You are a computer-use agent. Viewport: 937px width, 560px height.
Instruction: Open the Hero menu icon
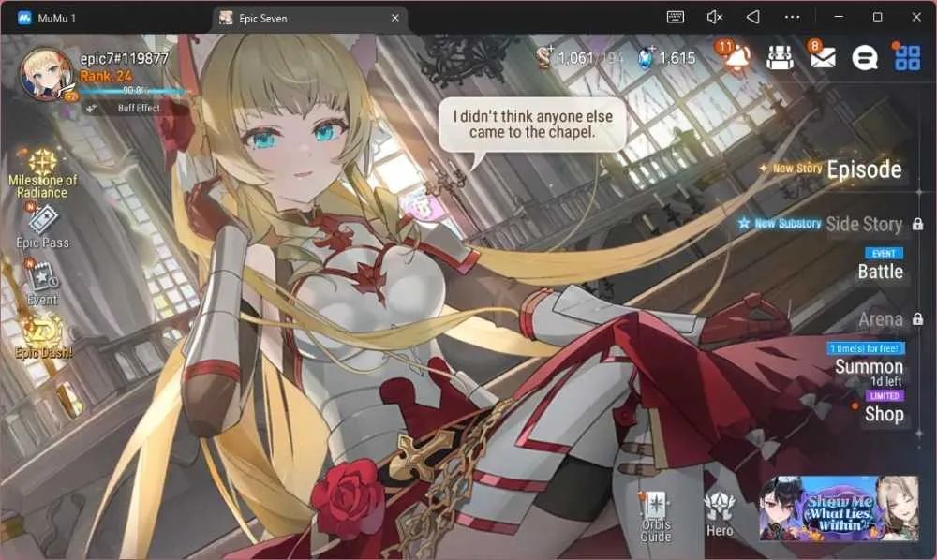click(x=720, y=515)
